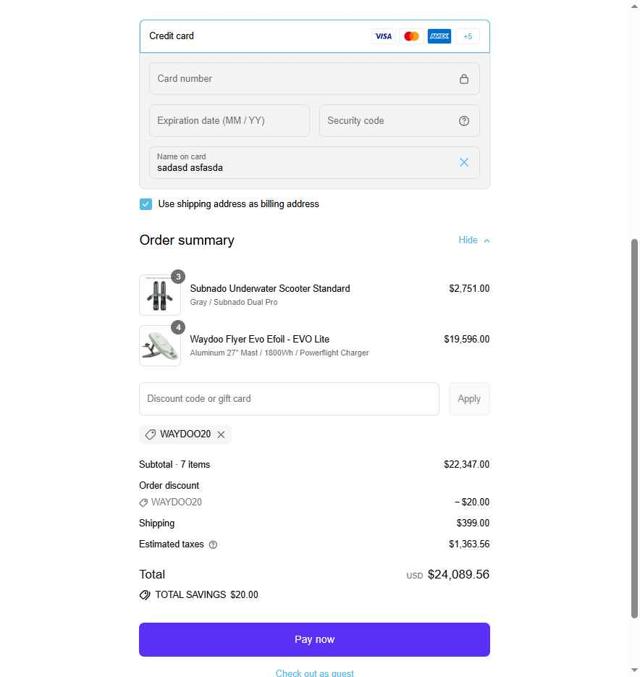
Task: Click the security code help icon
Action: tap(464, 121)
